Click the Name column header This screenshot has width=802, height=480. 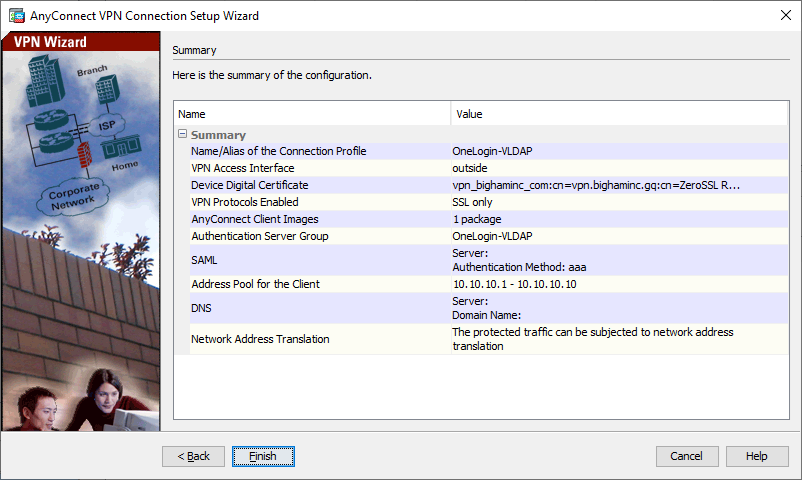pyautogui.click(x=312, y=114)
